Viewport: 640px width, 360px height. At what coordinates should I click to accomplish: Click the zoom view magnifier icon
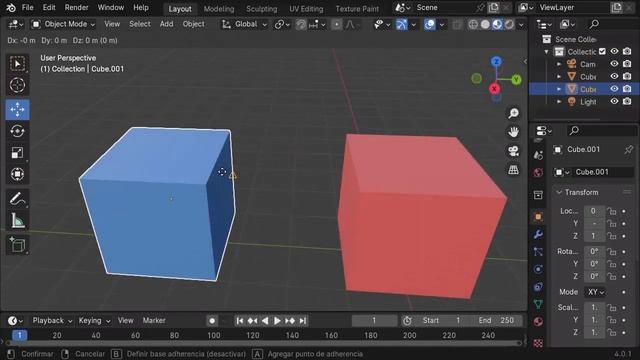[513, 113]
